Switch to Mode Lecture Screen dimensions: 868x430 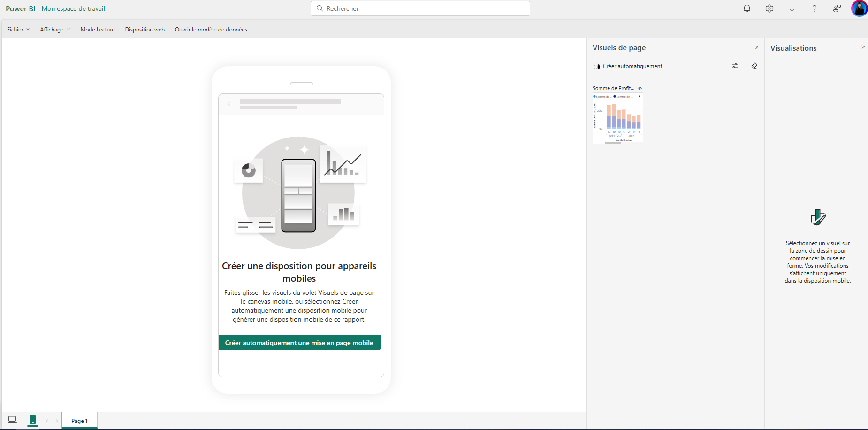click(98, 29)
